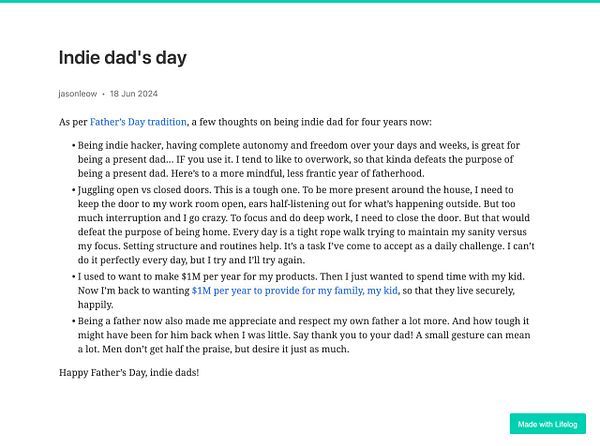
Task: Click the teal bar at the page top
Action: (x=300, y=2)
